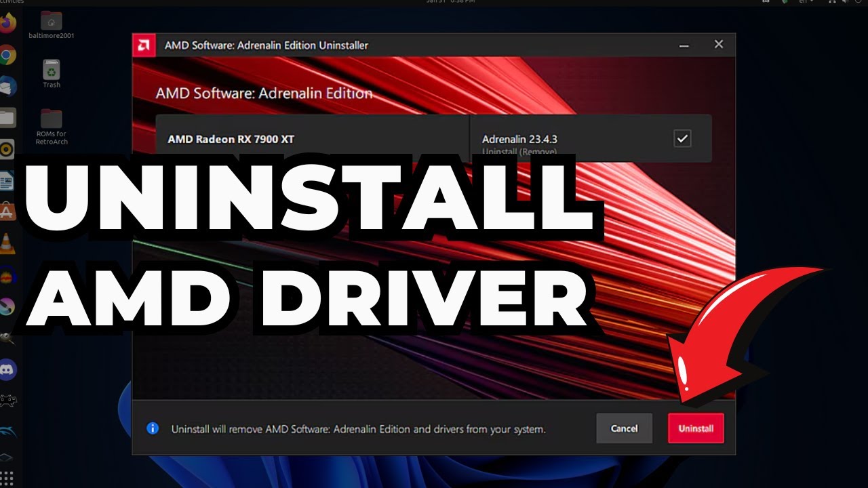Viewport: 868px width, 488px height.
Task: Launch Google Chrome from the dock
Action: click(7, 56)
